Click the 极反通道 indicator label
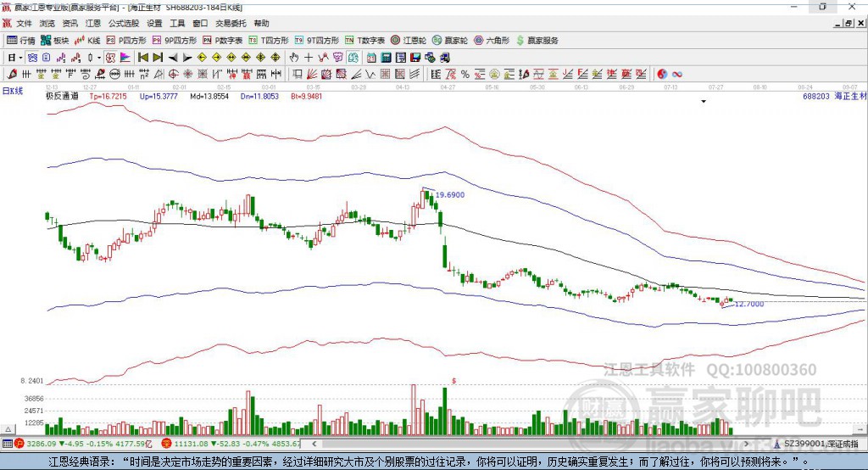 (x=62, y=97)
